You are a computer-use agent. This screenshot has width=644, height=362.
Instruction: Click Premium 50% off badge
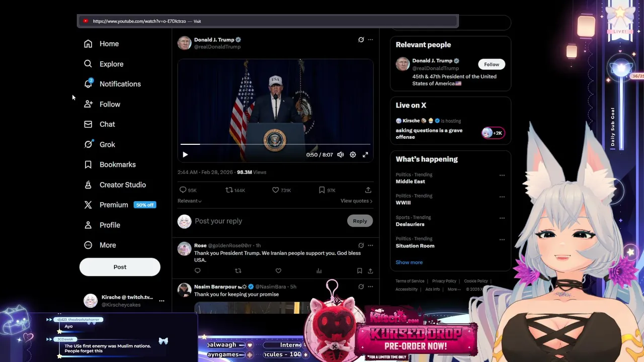[145, 205]
